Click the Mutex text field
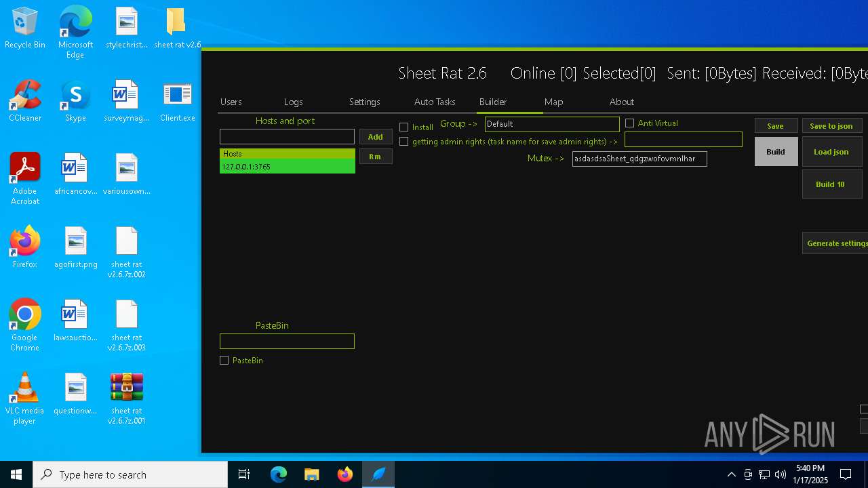The height and width of the screenshot is (488, 868). pos(639,159)
